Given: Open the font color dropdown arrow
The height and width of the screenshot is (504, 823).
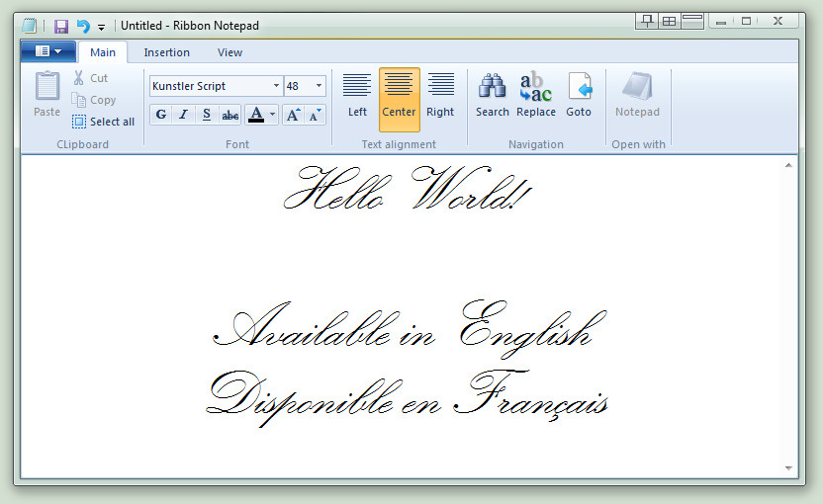Looking at the screenshot, I should [272, 115].
